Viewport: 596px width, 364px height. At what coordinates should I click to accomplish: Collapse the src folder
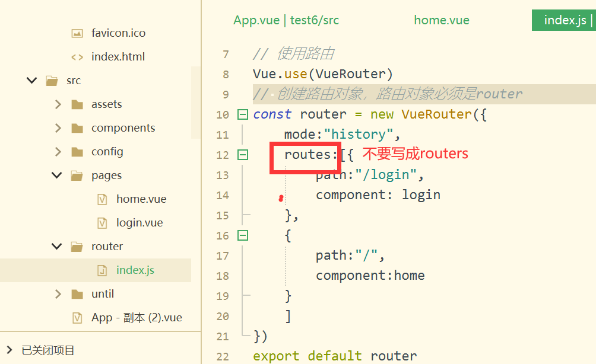click(32, 81)
